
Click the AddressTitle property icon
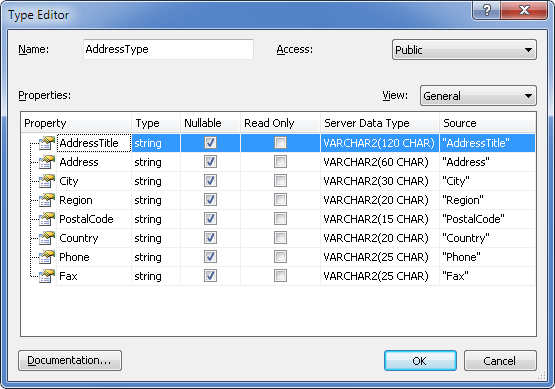(47, 143)
